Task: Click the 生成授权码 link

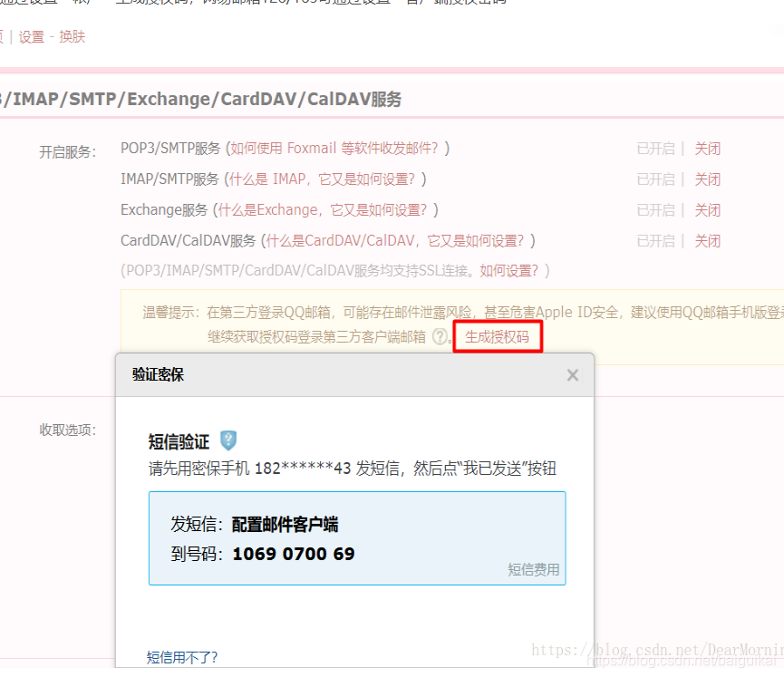Action: click(x=497, y=337)
